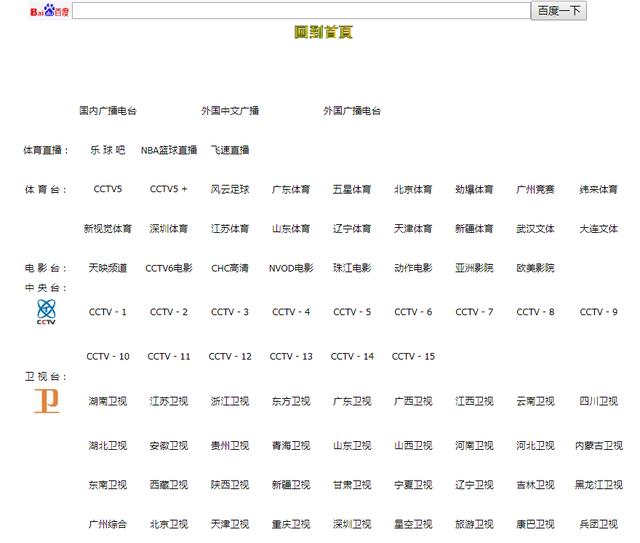Click the CCTV logo icon
This screenshot has width=640, height=543.
click(x=46, y=312)
